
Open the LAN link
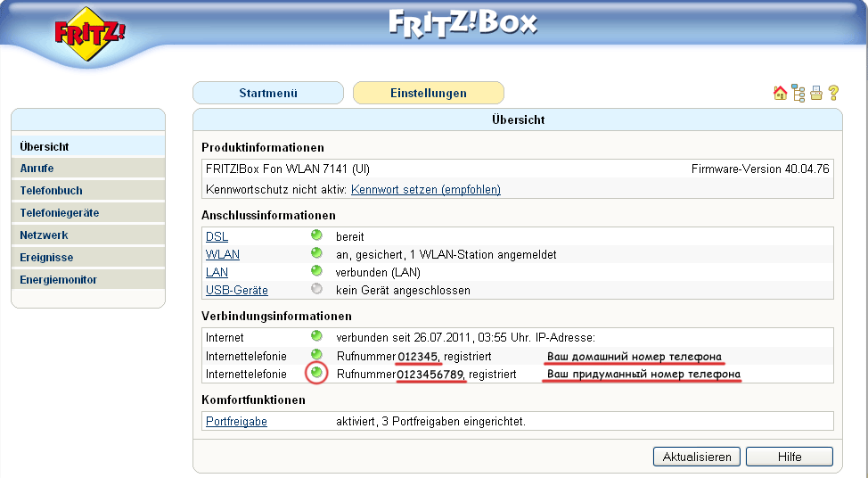(217, 272)
